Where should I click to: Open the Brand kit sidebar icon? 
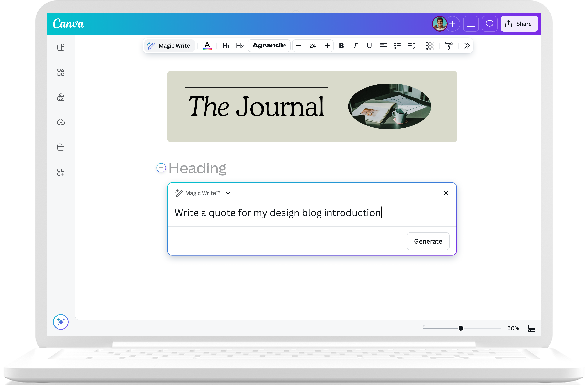60,97
